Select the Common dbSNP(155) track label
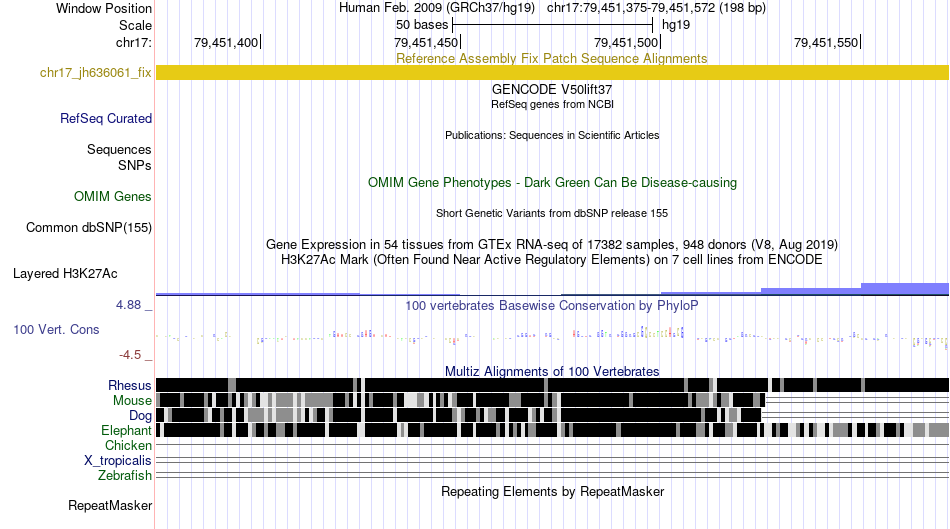The height and width of the screenshot is (529, 950). pos(89,228)
